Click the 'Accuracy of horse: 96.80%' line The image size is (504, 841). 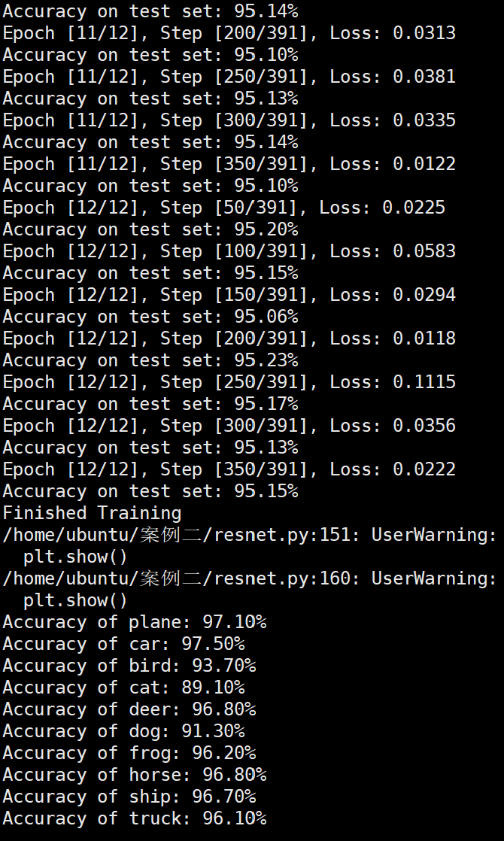(135, 775)
